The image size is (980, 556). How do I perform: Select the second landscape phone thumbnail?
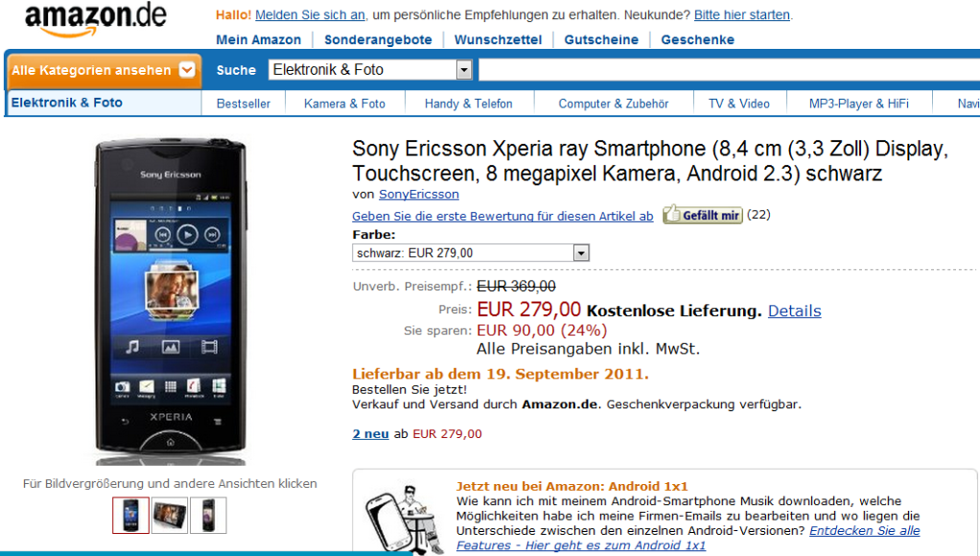click(170, 516)
